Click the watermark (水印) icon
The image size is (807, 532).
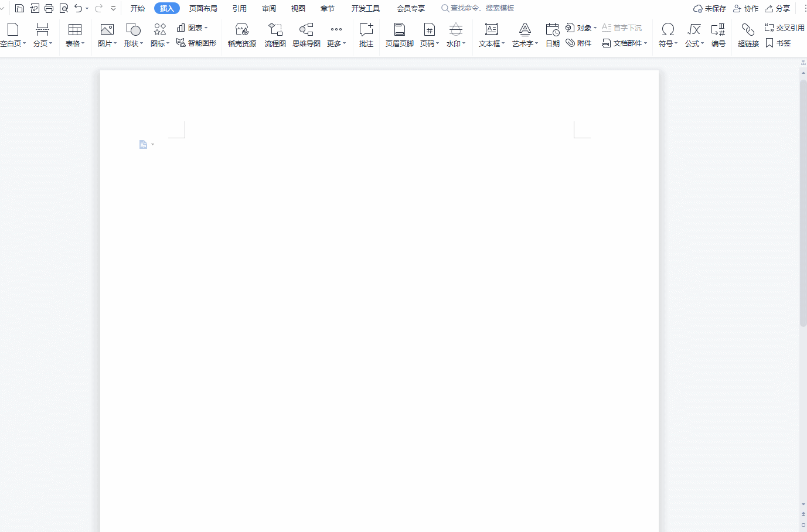pyautogui.click(x=456, y=29)
